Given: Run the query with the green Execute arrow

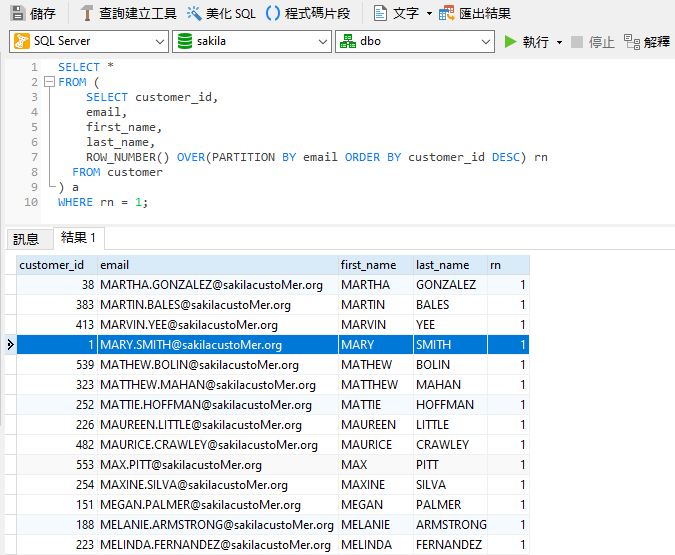Looking at the screenshot, I should coord(511,42).
